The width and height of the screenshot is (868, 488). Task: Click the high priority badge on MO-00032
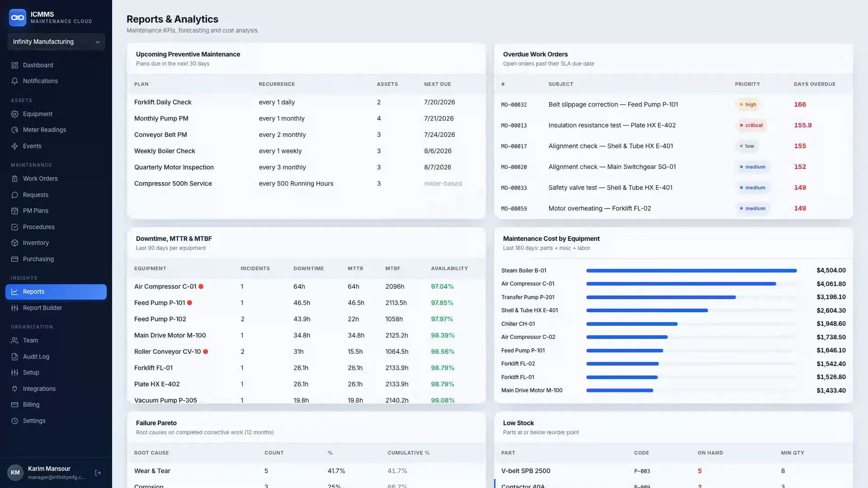748,104
